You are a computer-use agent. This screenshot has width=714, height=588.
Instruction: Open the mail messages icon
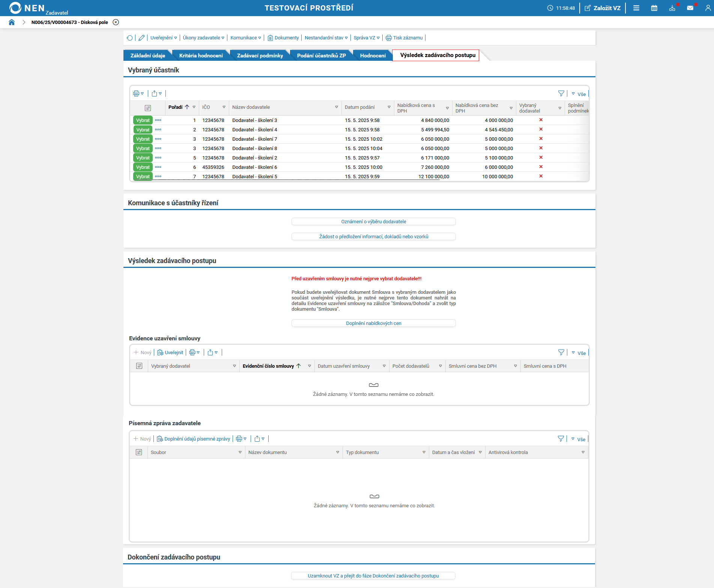(690, 8)
